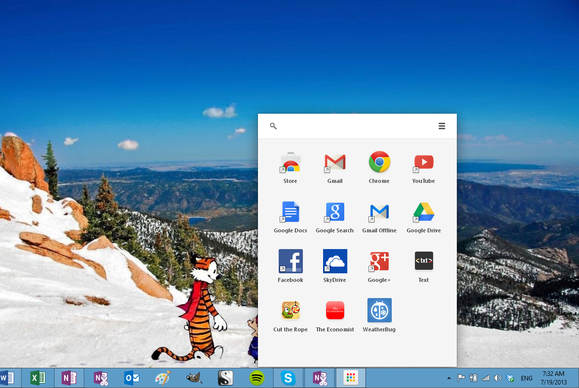This screenshot has width=579, height=388.
Task: Launch the Paint palette app on the taskbar
Action: coord(163,378)
